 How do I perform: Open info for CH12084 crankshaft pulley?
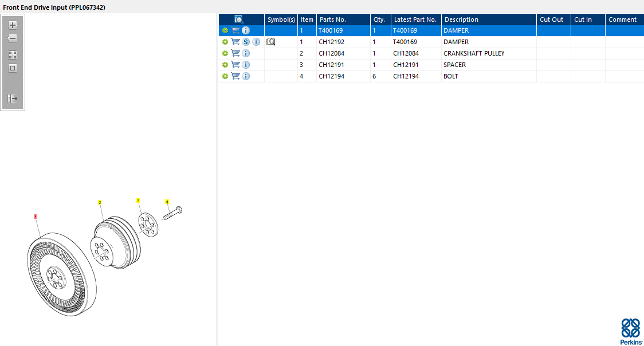246,53
